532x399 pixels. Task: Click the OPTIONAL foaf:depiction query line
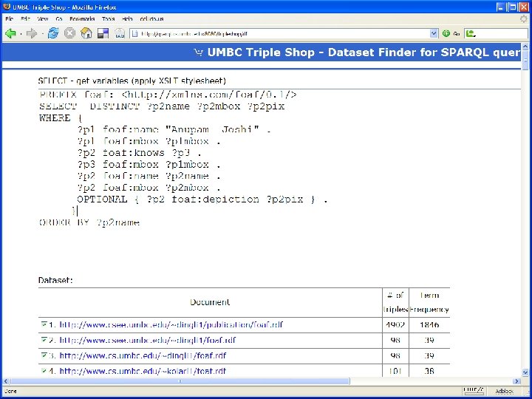[x=202, y=199]
